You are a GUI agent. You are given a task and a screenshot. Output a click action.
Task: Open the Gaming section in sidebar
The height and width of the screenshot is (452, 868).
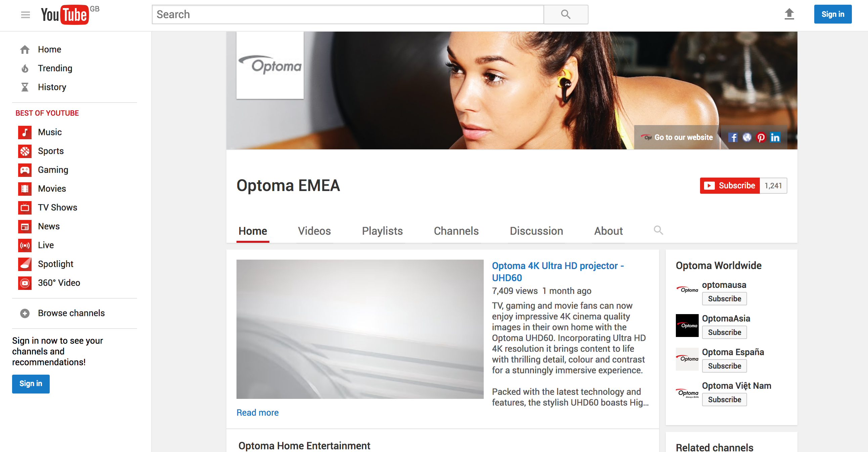(x=53, y=170)
